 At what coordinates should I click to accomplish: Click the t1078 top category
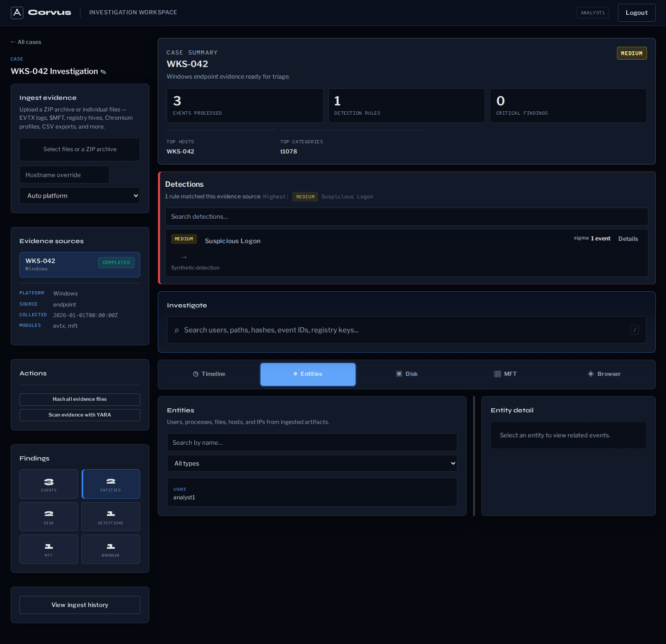click(x=289, y=152)
